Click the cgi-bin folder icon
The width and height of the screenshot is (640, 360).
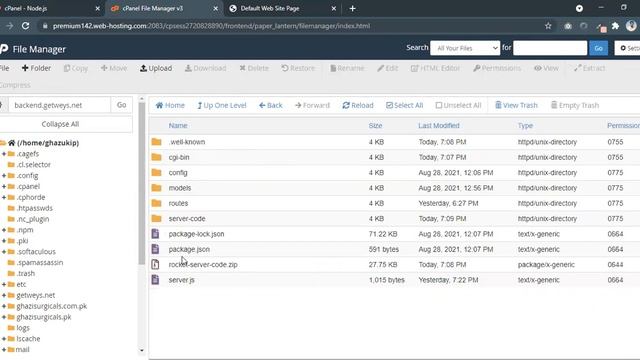click(156, 157)
